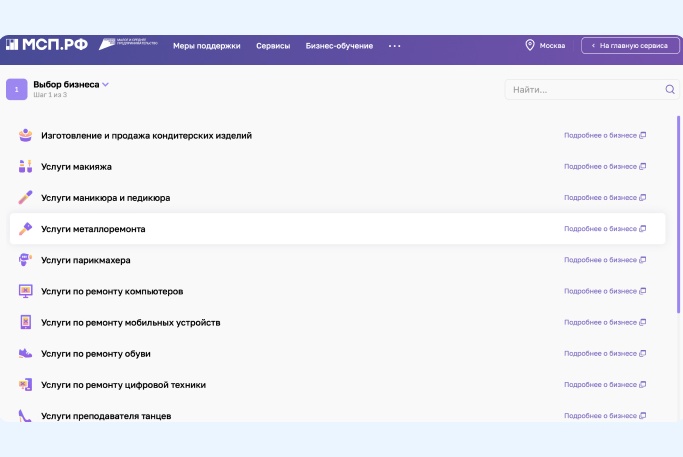Open the more options ellipsis menu
The width and height of the screenshot is (683, 457).
click(394, 46)
